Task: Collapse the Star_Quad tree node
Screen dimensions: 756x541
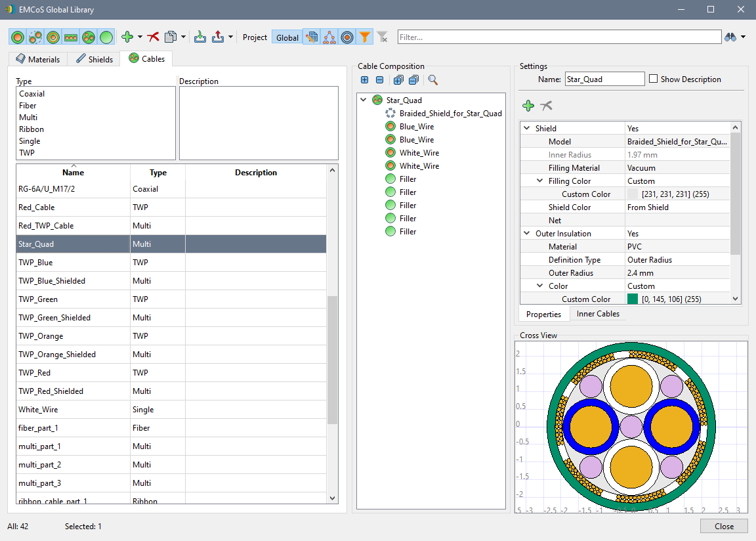Action: 364,100
